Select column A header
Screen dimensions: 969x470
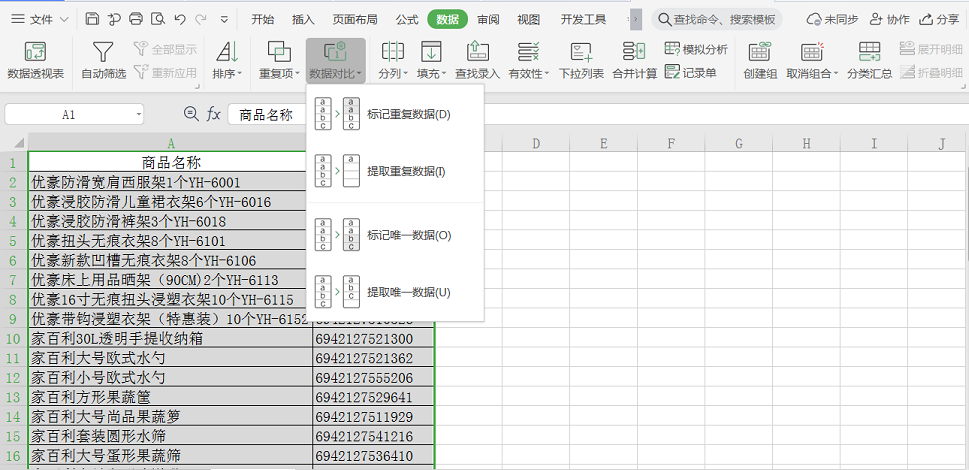(x=171, y=143)
